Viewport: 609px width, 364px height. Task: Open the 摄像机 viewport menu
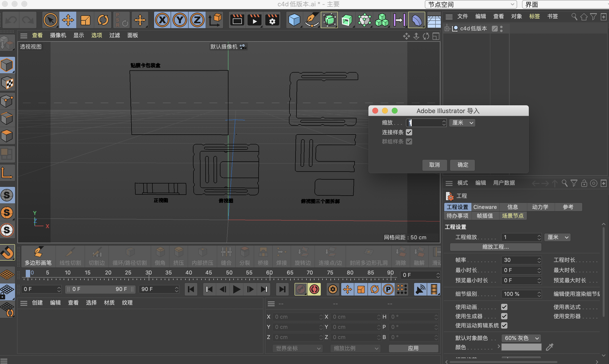coord(58,35)
